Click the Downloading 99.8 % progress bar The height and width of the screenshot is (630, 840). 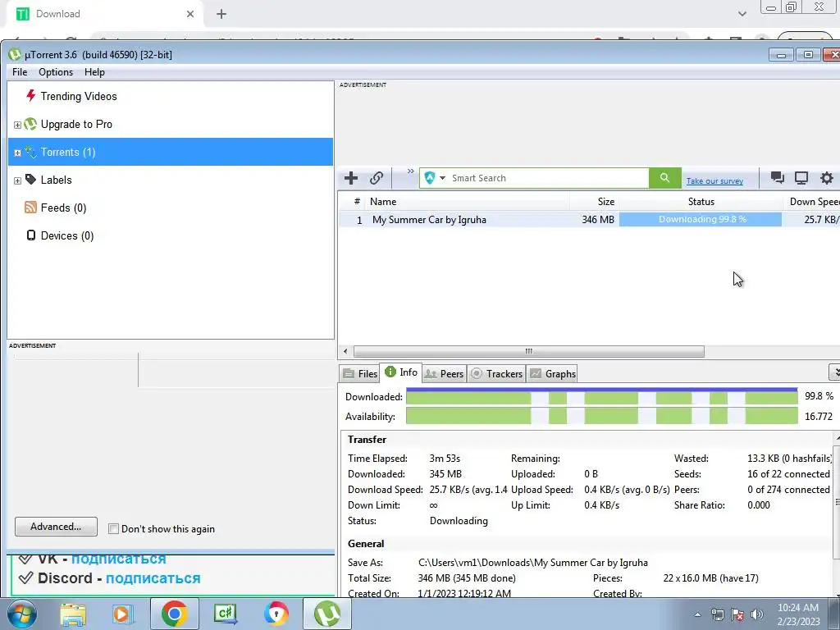coord(701,219)
